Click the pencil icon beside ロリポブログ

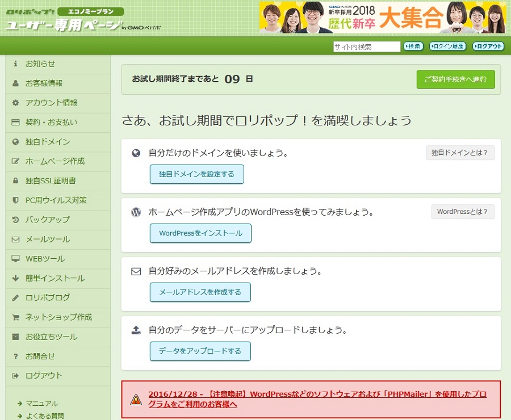click(x=15, y=297)
